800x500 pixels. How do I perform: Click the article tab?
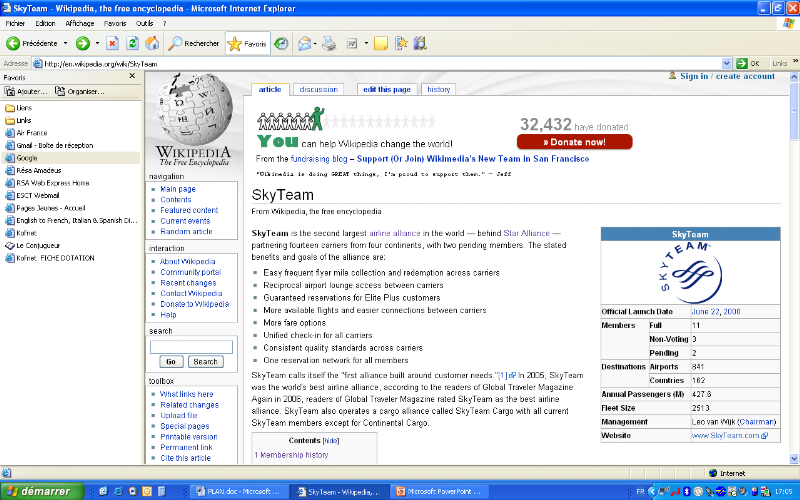[x=270, y=89]
